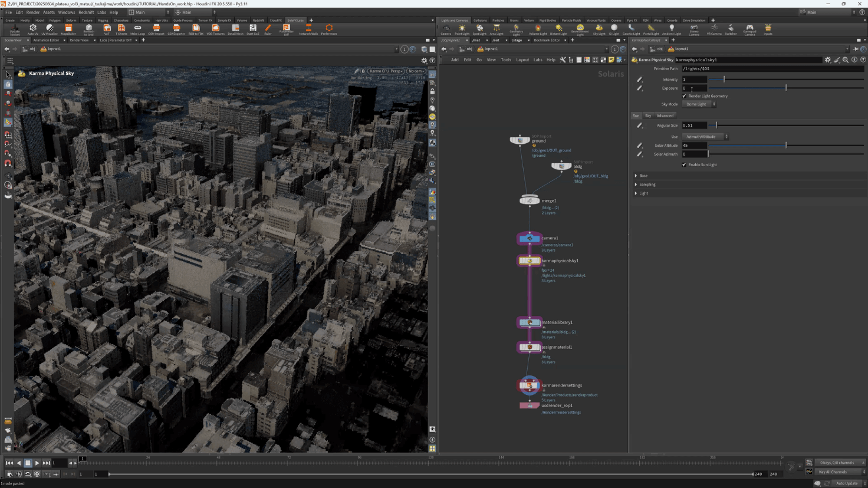
Task: Select the usdrender_rop1 node
Action: [x=530, y=405]
